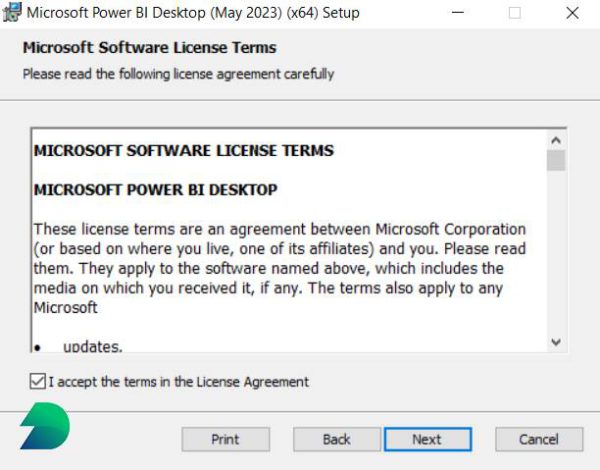Uncheck the accept license terms checkbox
Viewport: 600px width, 470px height.
tap(38, 381)
